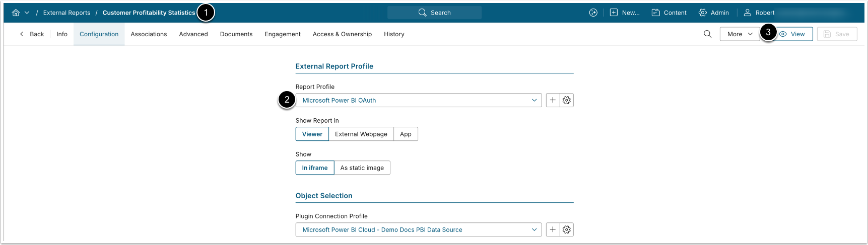Viewport: 868px width, 245px height.
Task: Open the search magnifier in the tab bar
Action: pos(707,34)
